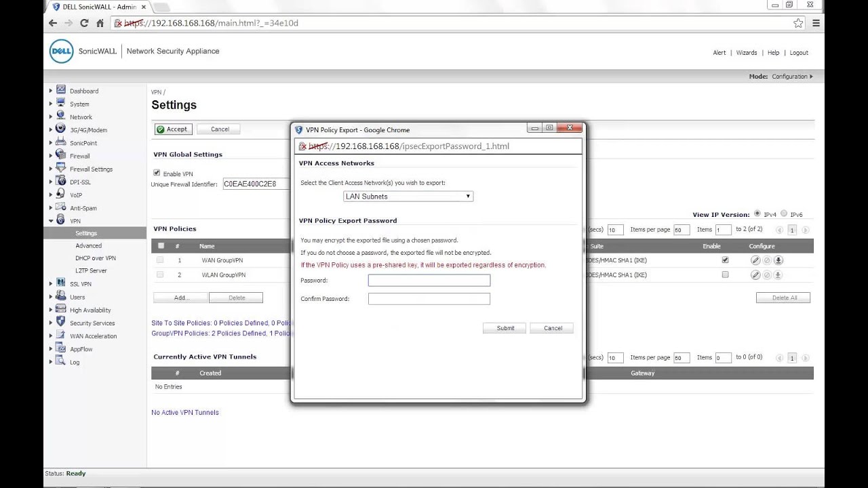Click the Chrome home icon

100,23
